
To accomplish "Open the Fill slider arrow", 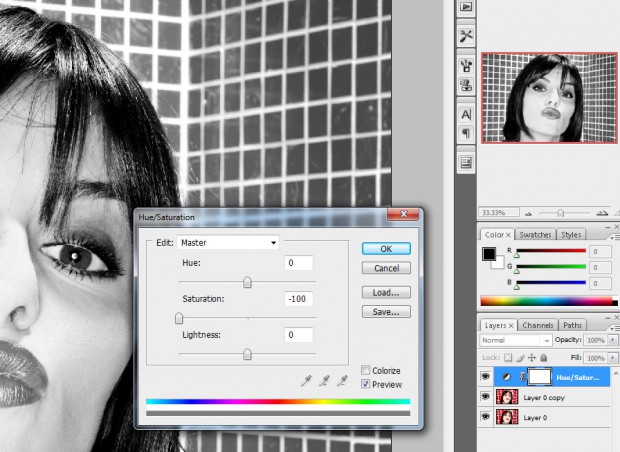I will (613, 358).
